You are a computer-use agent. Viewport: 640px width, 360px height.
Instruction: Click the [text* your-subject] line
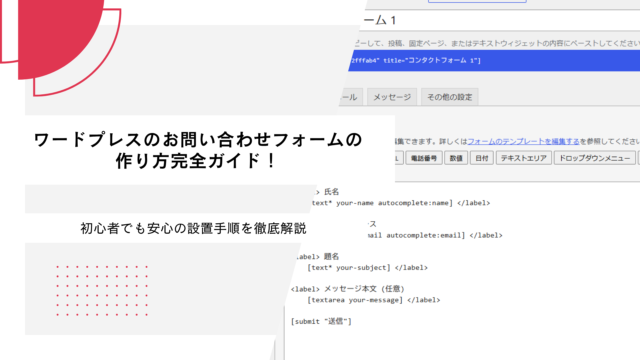tap(367, 268)
